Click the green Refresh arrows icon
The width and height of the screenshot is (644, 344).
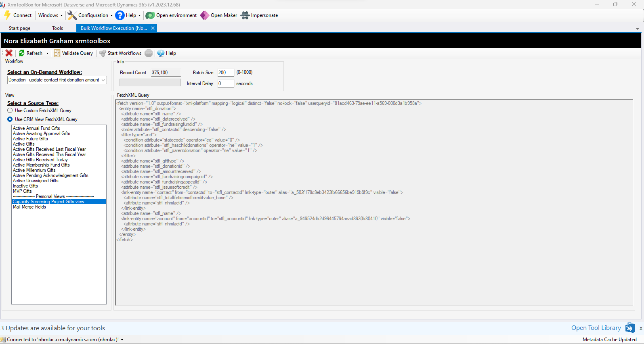[x=22, y=53]
